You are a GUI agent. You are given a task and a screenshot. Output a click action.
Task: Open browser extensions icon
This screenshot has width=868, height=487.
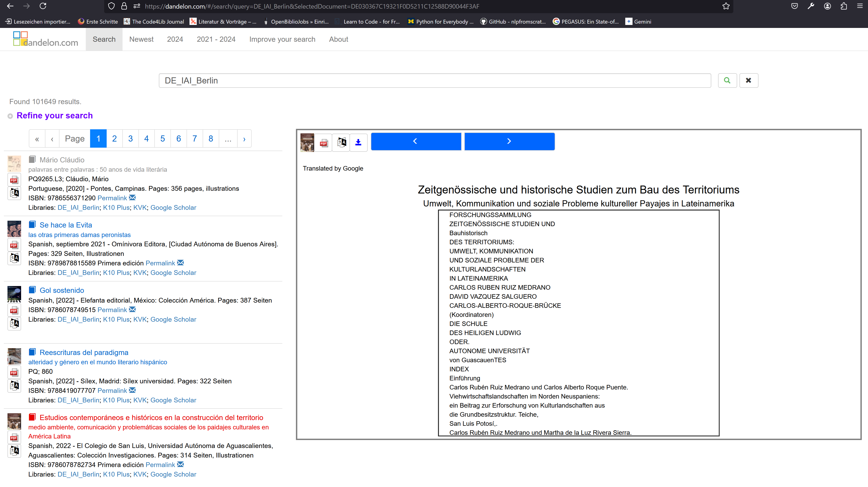tap(843, 6)
